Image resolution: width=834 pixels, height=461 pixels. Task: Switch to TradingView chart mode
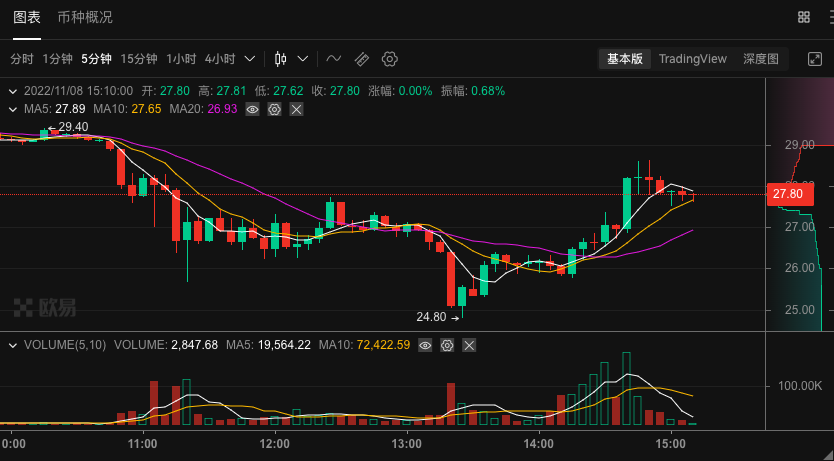(693, 59)
